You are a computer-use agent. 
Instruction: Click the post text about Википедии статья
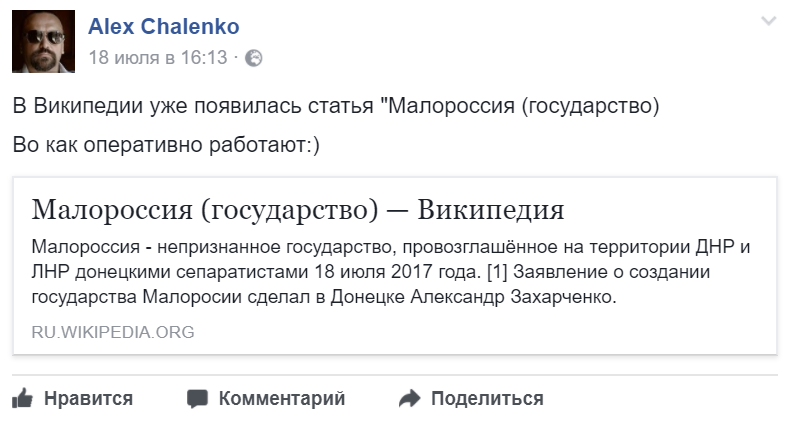click(336, 106)
